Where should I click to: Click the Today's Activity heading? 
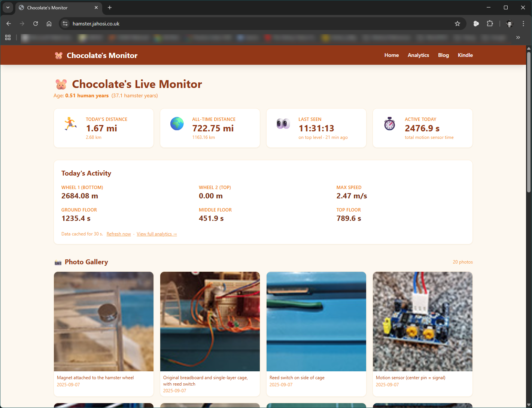click(86, 173)
